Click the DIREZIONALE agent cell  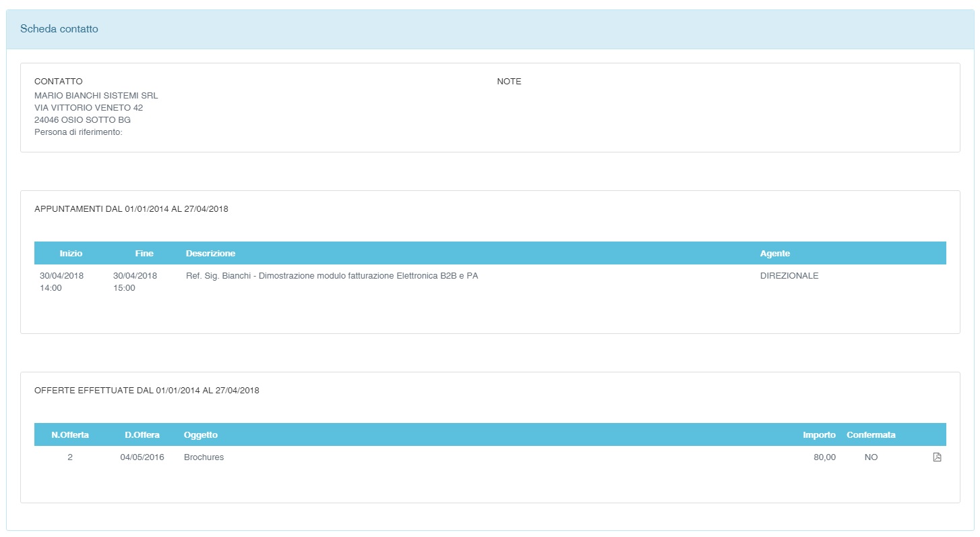pos(789,276)
